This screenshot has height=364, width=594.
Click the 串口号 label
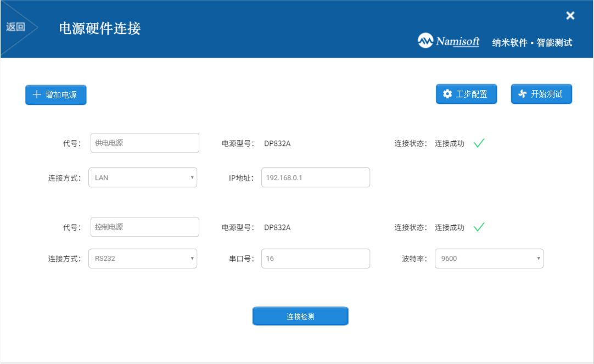pos(242,259)
